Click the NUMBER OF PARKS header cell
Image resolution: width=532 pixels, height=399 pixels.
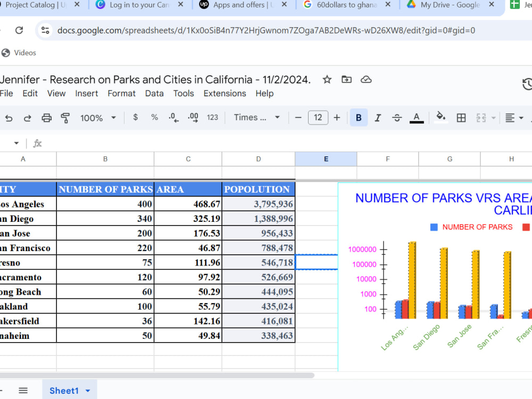pyautogui.click(x=105, y=189)
